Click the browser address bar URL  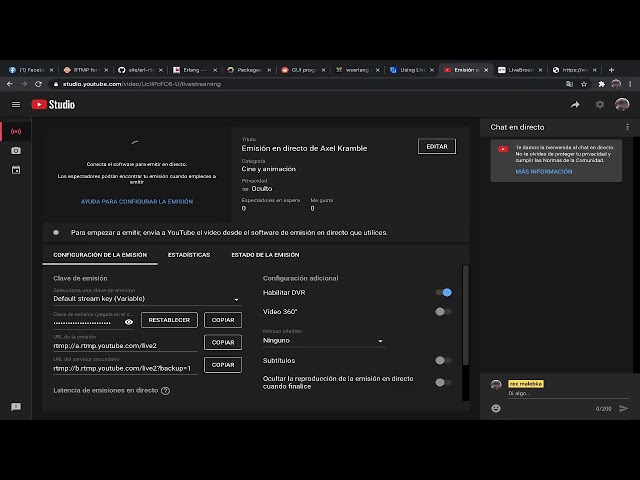(x=142, y=84)
